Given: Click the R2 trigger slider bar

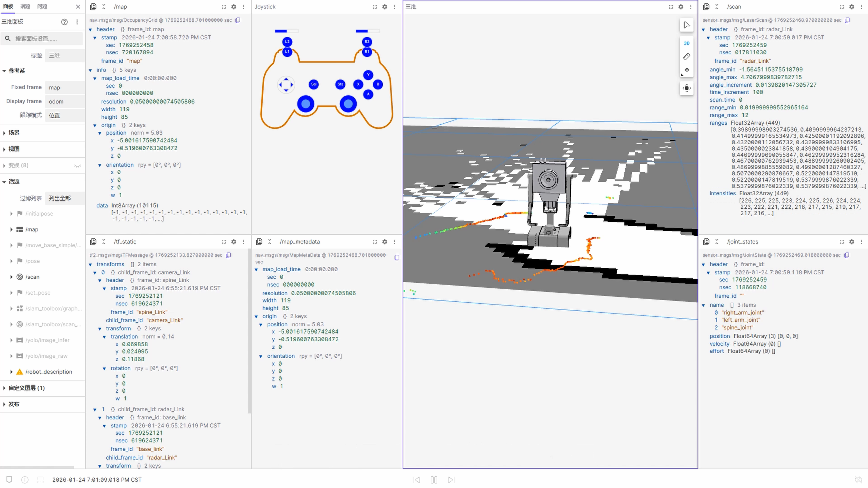Looking at the screenshot, I should point(368,31).
